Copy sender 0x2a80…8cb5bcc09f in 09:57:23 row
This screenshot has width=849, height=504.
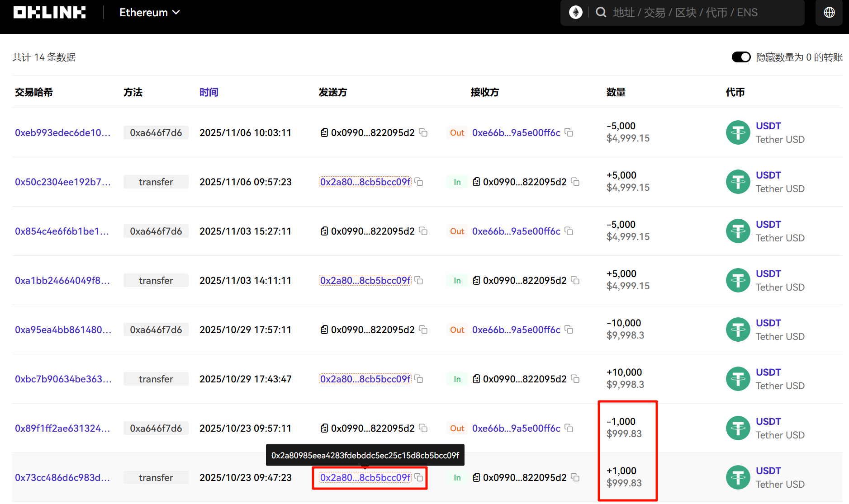(419, 182)
